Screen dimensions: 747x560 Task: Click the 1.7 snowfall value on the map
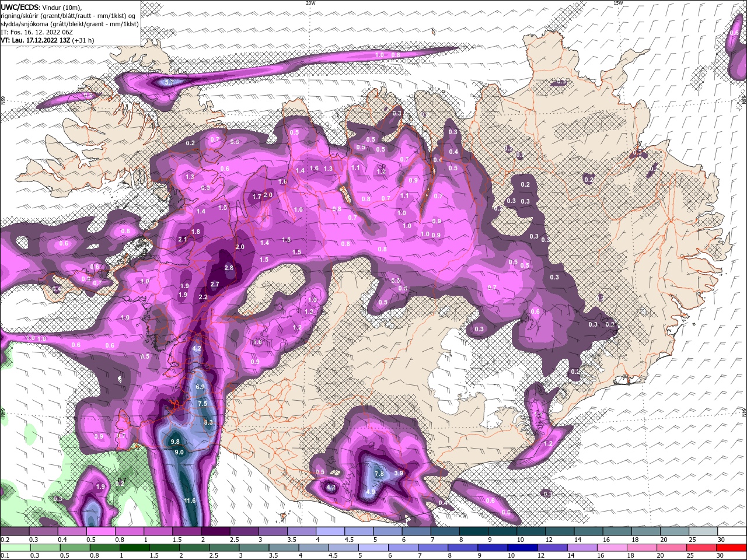[x=257, y=197]
